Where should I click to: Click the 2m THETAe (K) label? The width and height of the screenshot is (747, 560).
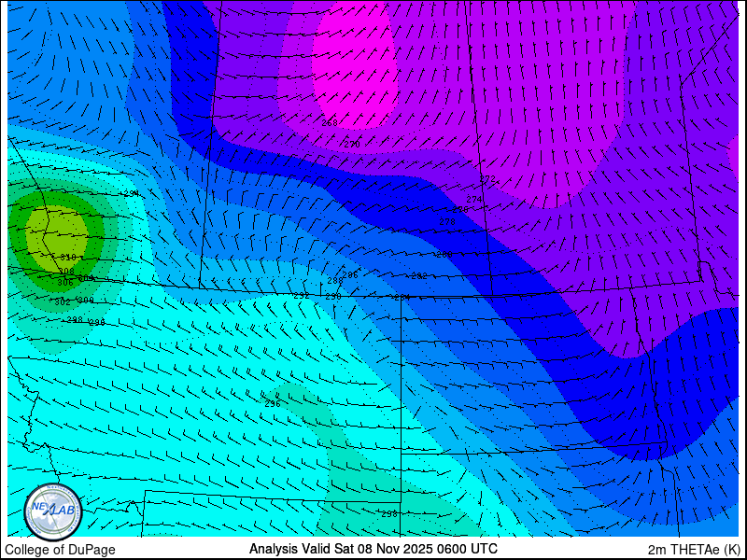694,549
